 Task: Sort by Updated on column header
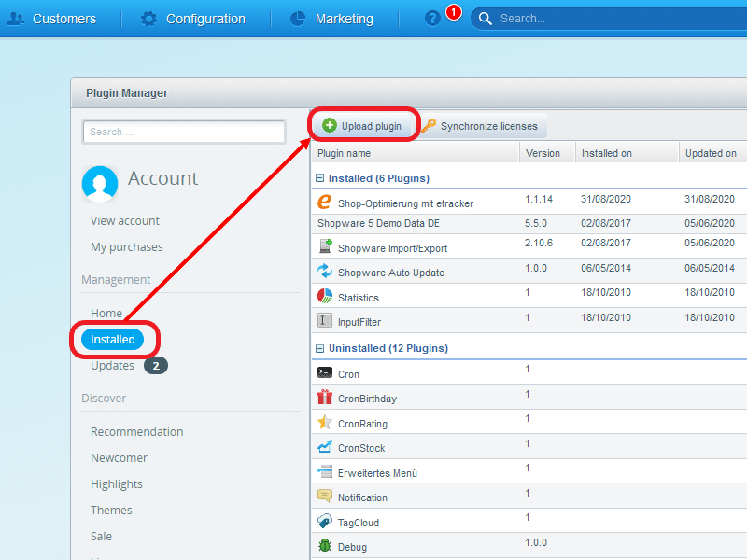[x=712, y=153]
